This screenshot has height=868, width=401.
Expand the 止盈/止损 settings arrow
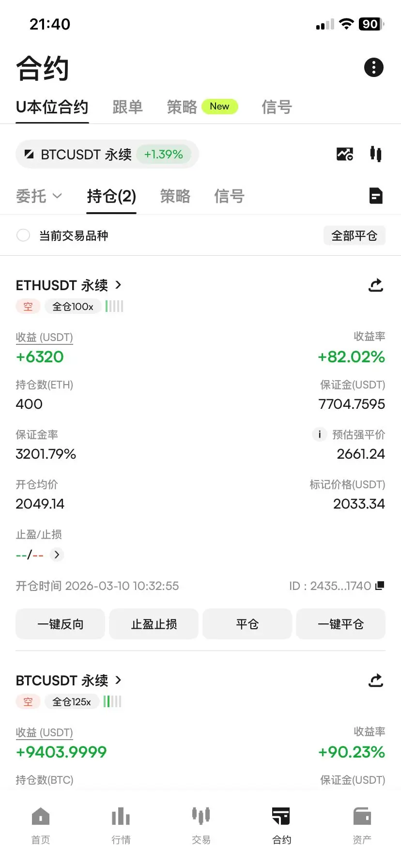click(x=57, y=555)
